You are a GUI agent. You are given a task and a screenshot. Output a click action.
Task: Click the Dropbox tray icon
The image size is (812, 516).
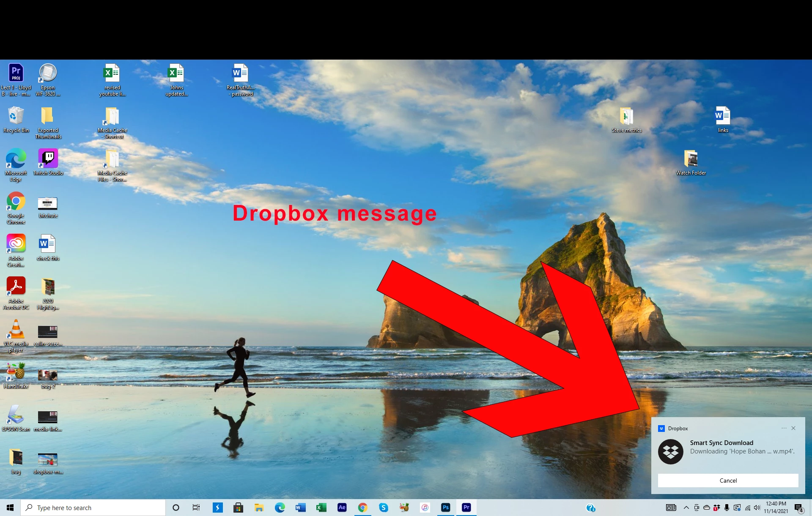716,508
